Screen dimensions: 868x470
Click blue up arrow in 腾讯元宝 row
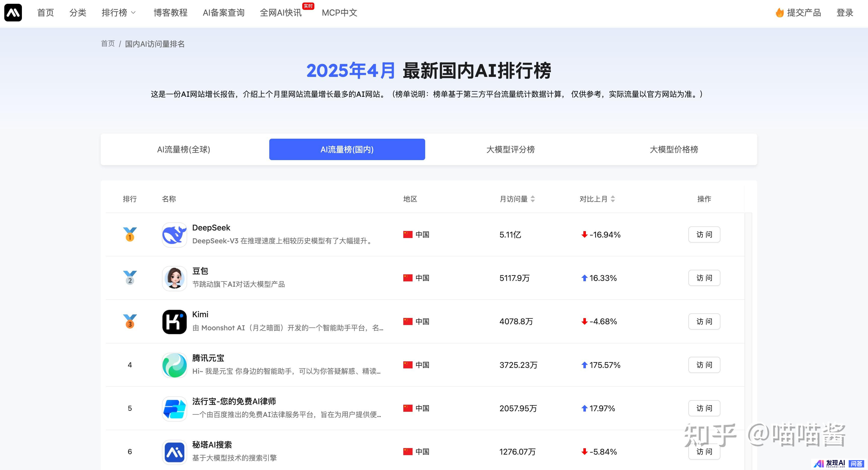click(584, 365)
